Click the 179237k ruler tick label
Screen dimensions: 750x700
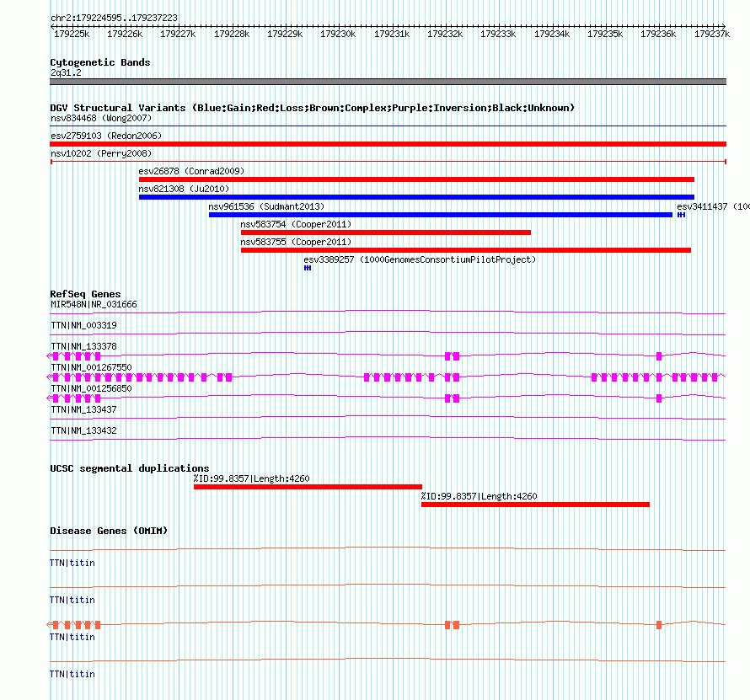point(712,34)
